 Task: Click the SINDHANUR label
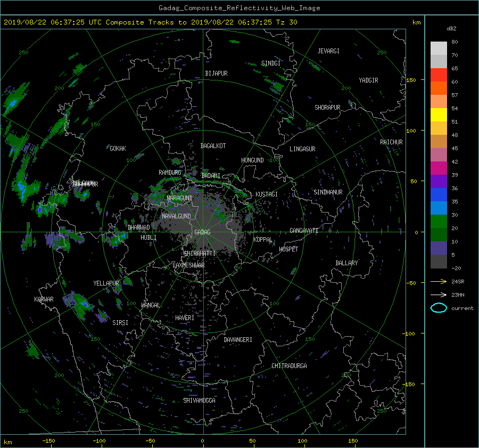coord(328,192)
